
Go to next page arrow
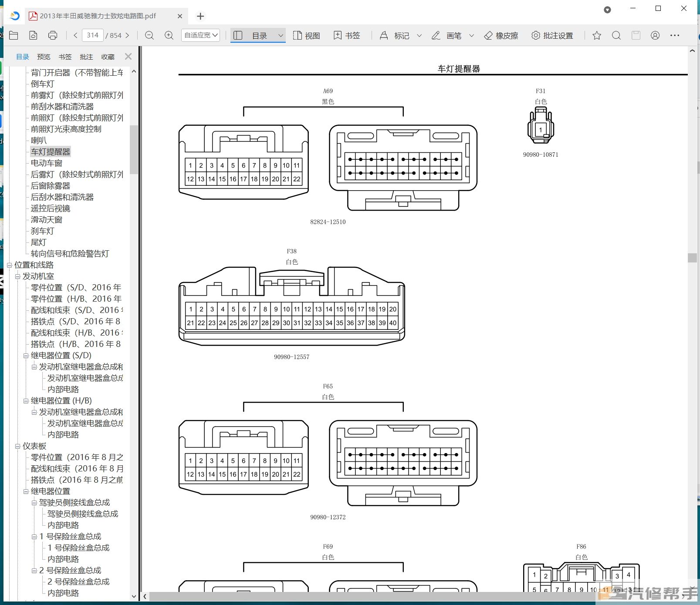[x=127, y=35]
